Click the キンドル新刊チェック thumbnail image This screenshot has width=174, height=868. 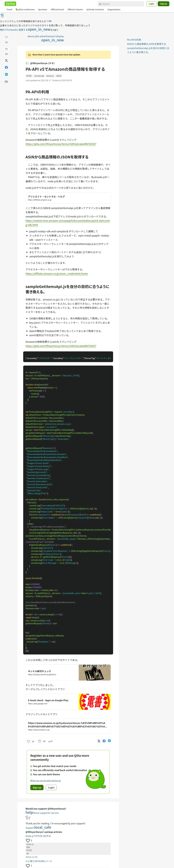pyautogui.click(x=95, y=673)
